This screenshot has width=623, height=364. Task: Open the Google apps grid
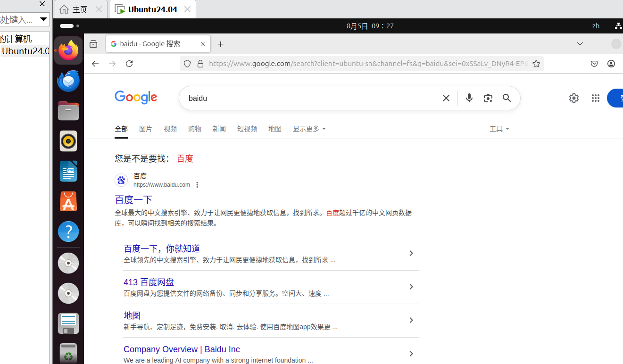pyautogui.click(x=596, y=98)
